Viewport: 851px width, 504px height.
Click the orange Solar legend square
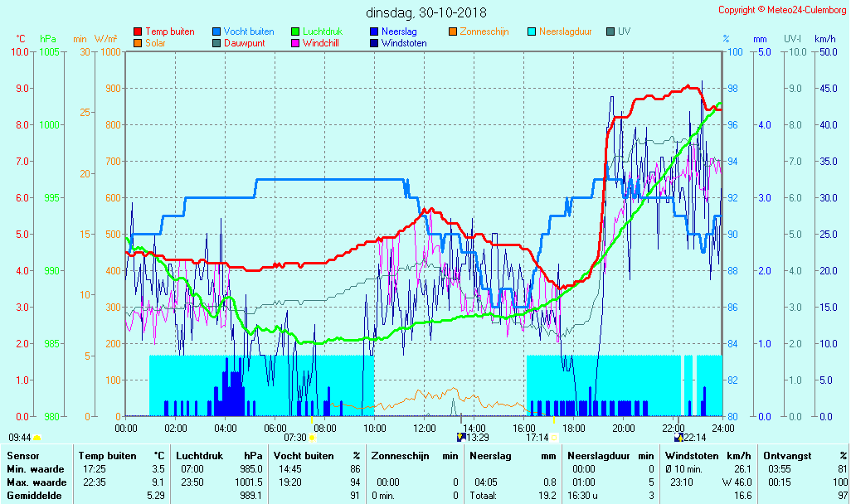(x=138, y=43)
